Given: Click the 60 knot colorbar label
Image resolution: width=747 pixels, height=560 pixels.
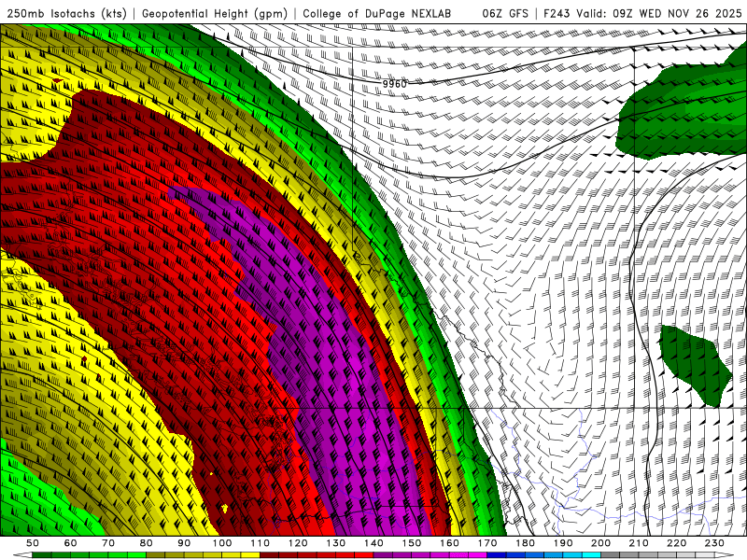Looking at the screenshot, I should click(x=71, y=543).
